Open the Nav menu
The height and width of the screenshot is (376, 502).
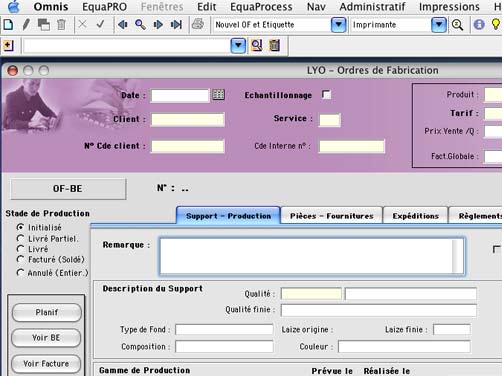(x=316, y=7)
